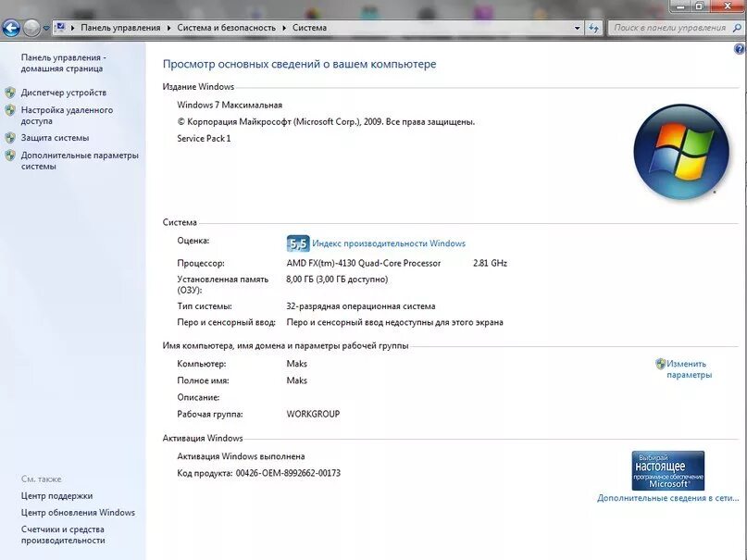Go back with the blue Back arrow
The image size is (747, 560).
pyautogui.click(x=11, y=28)
